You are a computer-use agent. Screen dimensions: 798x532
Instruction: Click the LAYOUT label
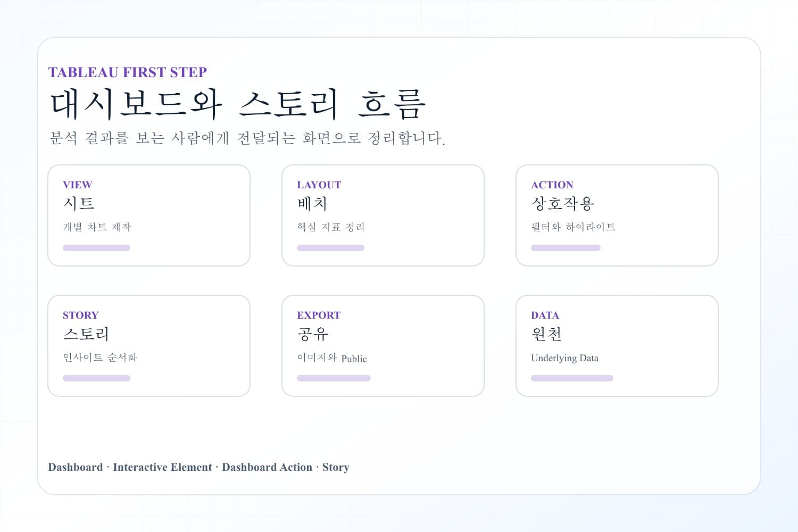(319, 185)
